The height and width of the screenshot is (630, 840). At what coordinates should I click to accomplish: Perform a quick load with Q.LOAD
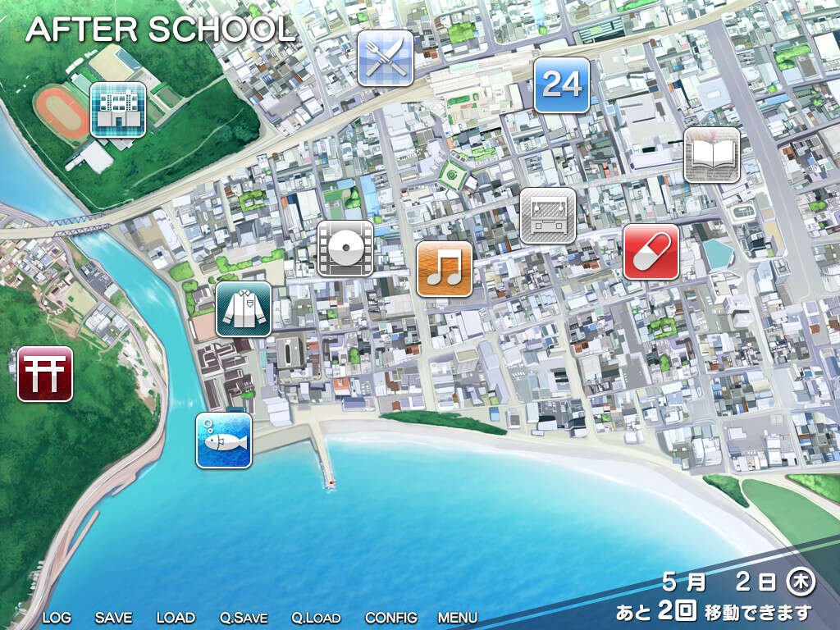click(x=314, y=617)
